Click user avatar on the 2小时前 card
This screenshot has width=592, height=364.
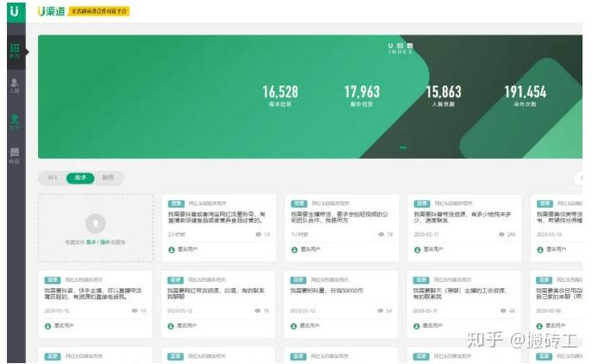click(x=172, y=249)
